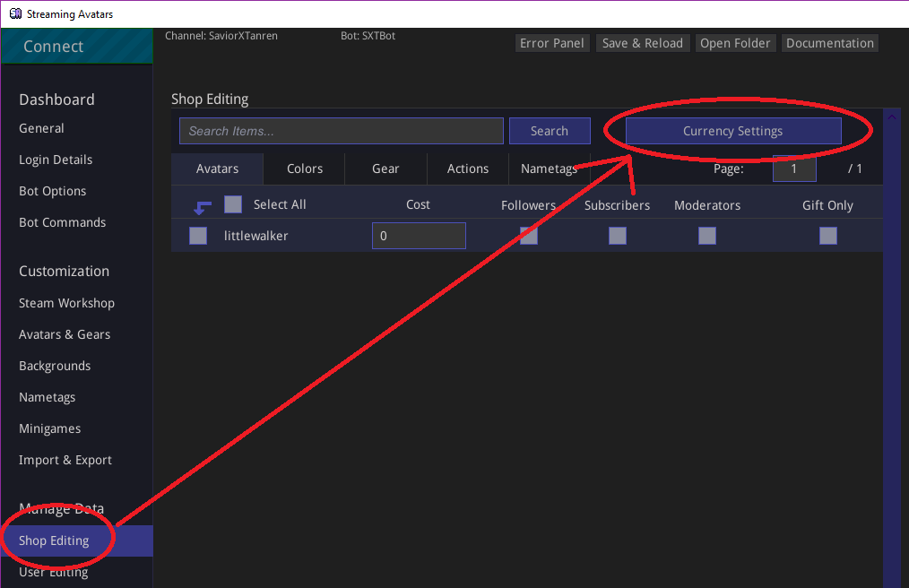This screenshot has height=588, width=909.
Task: Open Currency Settings
Action: click(735, 131)
